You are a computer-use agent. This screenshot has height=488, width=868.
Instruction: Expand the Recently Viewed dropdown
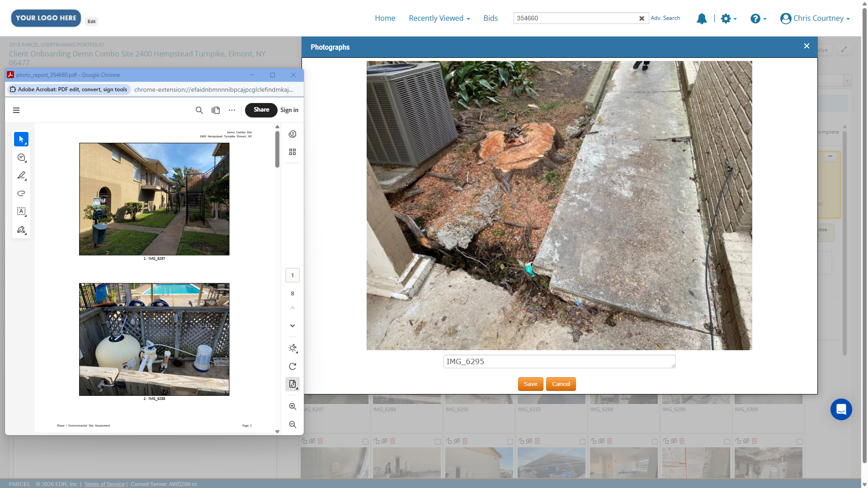click(x=439, y=18)
